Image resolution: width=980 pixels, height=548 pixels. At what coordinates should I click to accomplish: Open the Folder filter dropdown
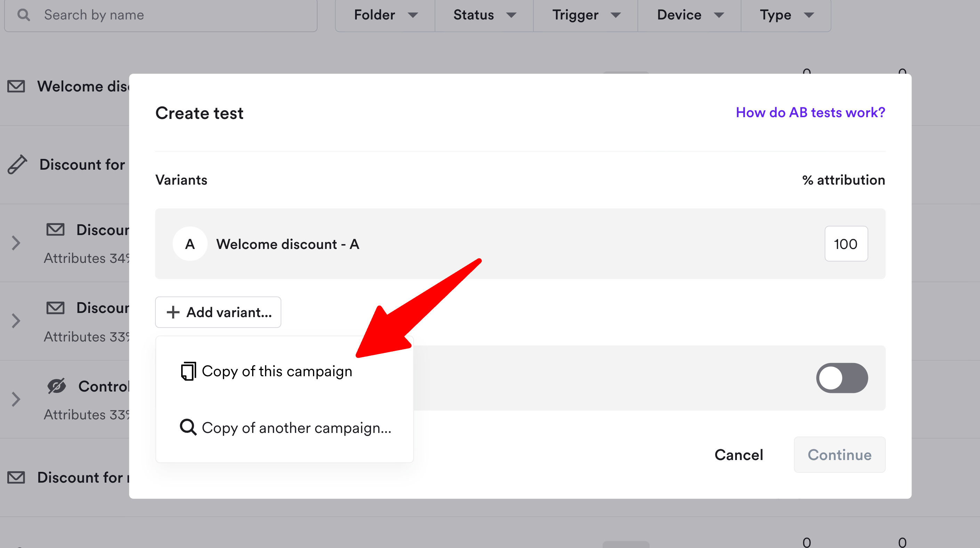(x=384, y=15)
